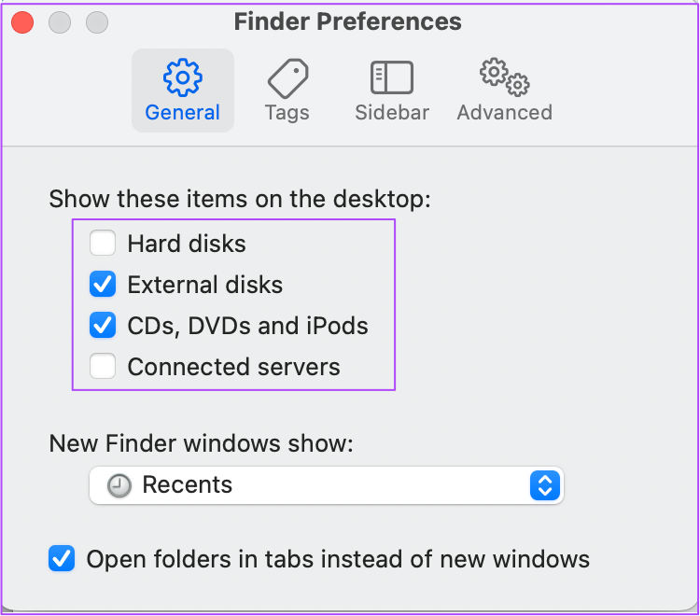Open the General gear icon
The height and width of the screenshot is (616, 700).
pyautogui.click(x=183, y=77)
